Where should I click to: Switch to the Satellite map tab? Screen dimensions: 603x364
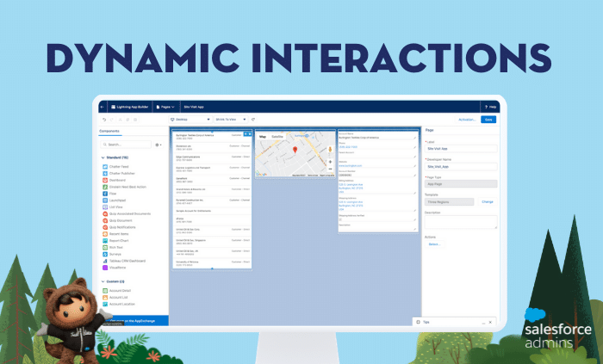(x=277, y=136)
